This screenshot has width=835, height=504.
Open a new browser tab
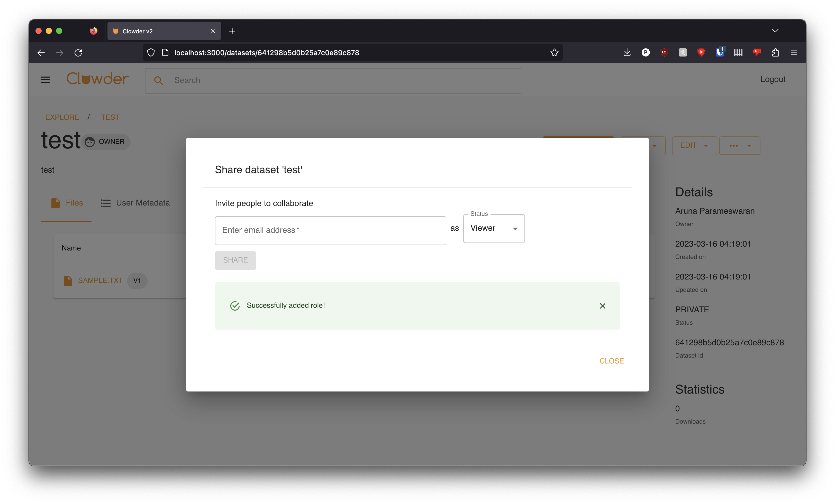(x=232, y=31)
